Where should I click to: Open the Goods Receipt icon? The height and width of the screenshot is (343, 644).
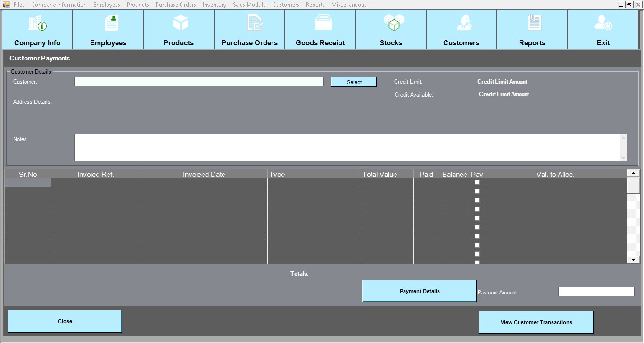point(324,23)
